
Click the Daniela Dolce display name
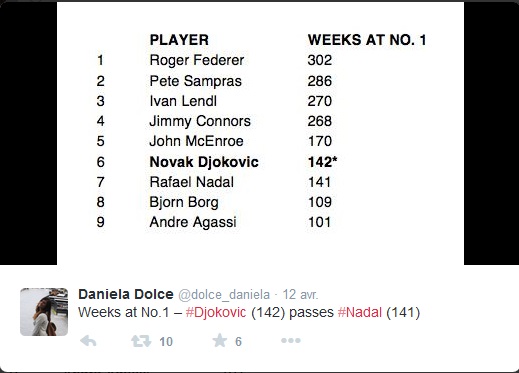pos(126,294)
